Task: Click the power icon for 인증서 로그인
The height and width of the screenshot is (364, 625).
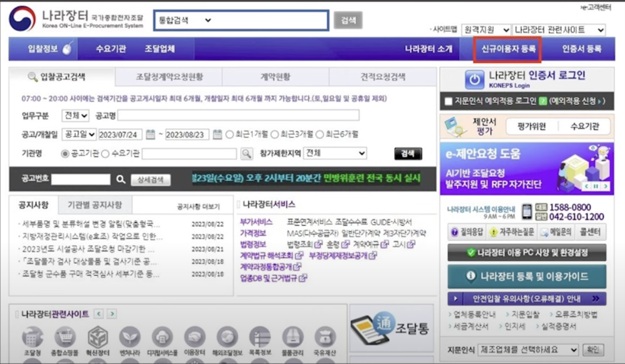Action: 474,80
